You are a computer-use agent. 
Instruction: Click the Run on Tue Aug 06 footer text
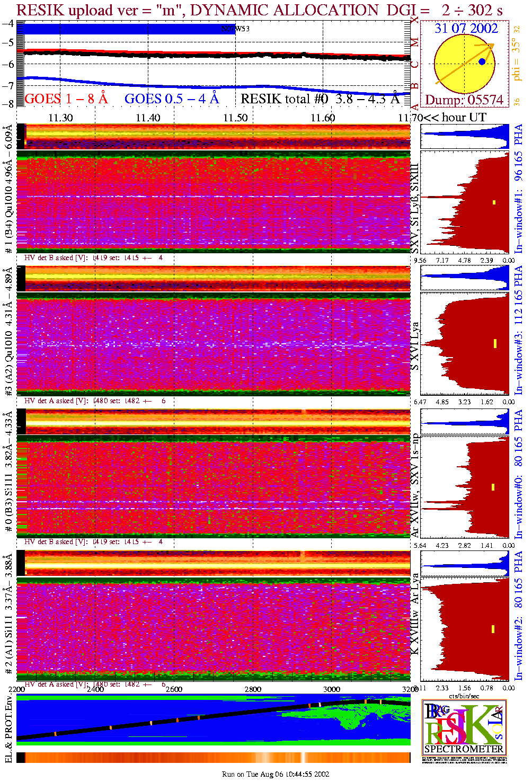(276, 774)
